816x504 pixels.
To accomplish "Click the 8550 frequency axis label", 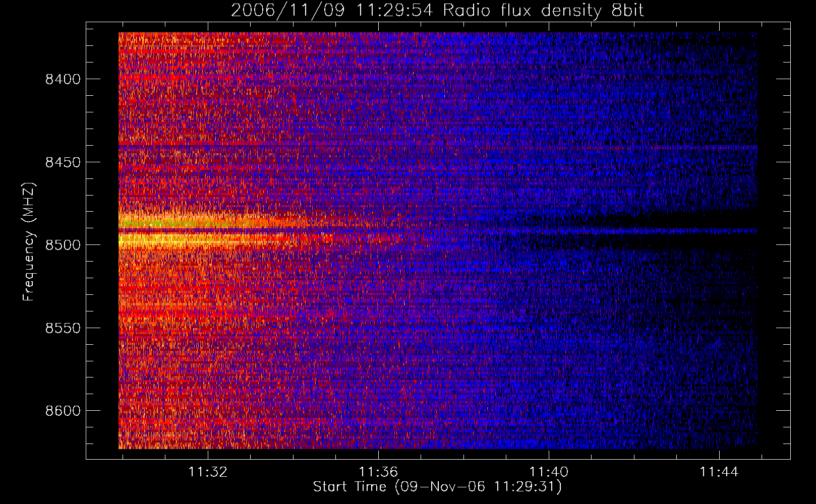I will 63,328.
